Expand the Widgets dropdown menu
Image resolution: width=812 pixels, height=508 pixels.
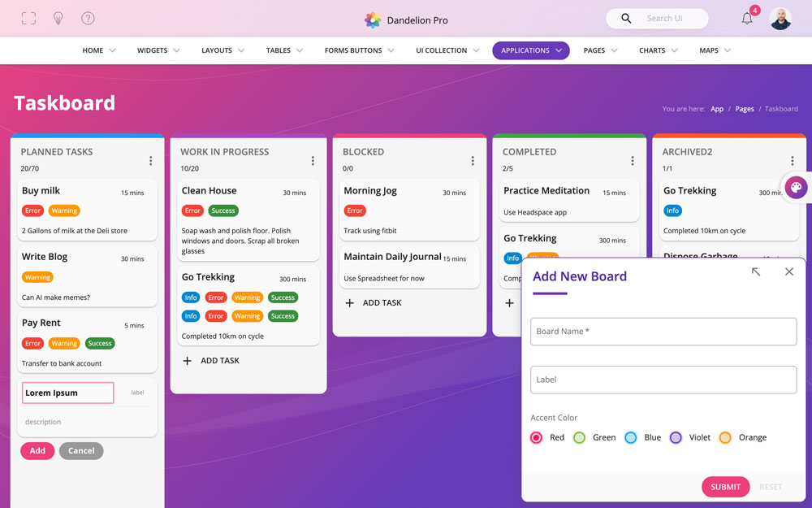(x=158, y=50)
